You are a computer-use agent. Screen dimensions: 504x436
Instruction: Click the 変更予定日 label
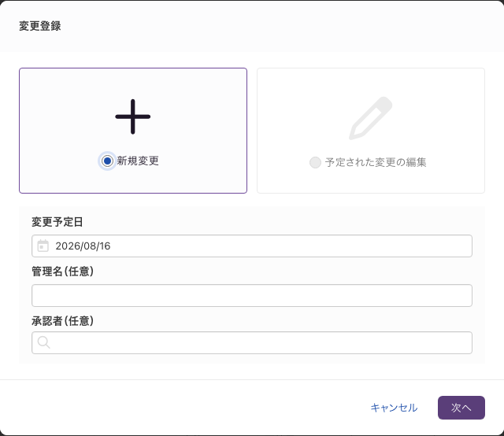[57, 222]
